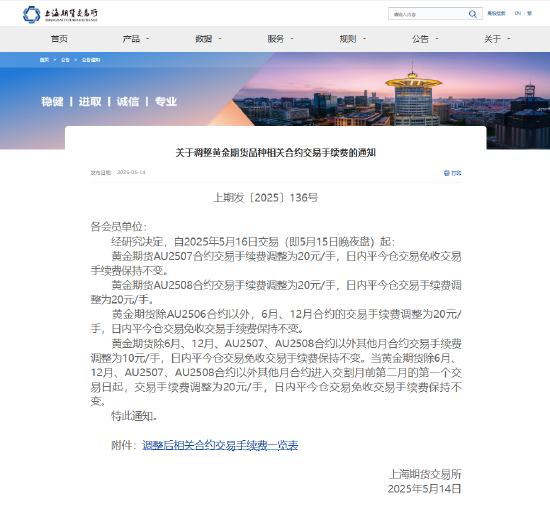Open 公告通知 breadcrumb link

[x=91, y=60]
